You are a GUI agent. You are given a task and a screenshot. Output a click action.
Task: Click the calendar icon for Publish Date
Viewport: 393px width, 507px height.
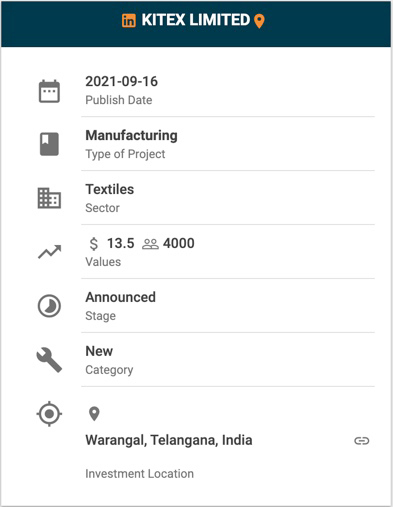click(x=49, y=91)
